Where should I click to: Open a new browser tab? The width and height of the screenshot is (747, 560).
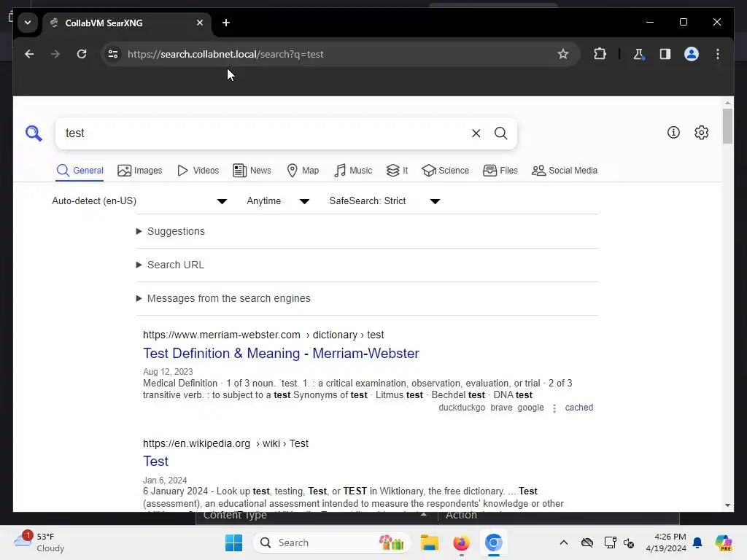pos(226,23)
